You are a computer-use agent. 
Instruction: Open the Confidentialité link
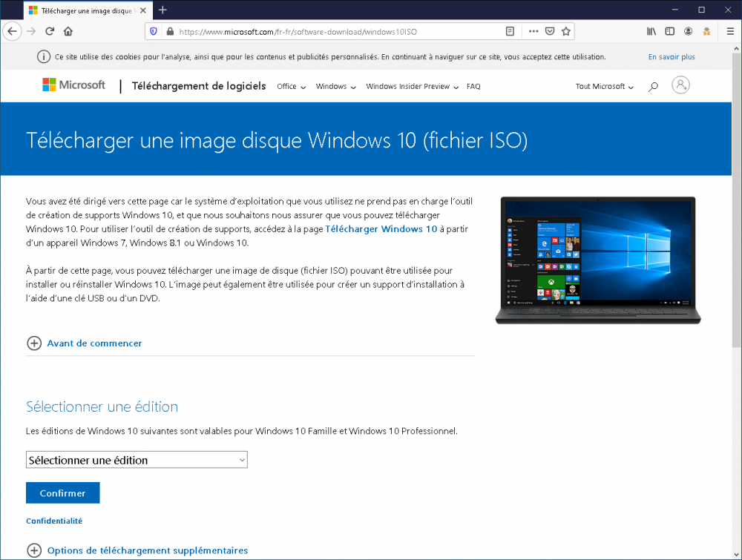[x=54, y=521]
